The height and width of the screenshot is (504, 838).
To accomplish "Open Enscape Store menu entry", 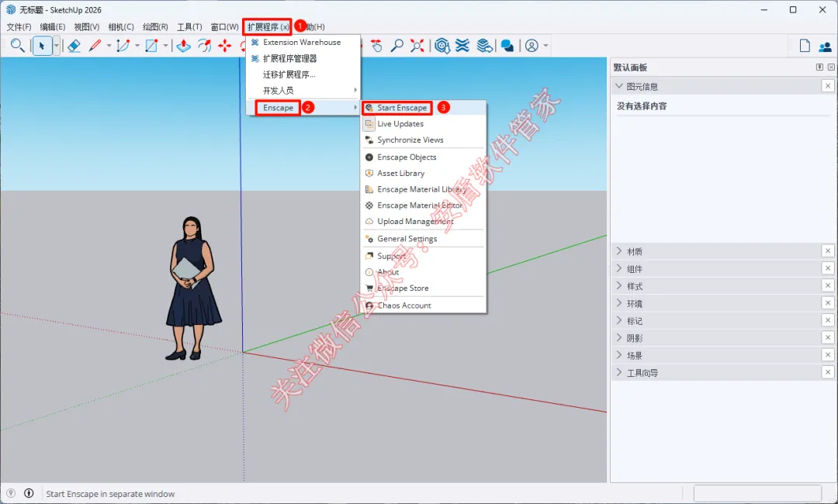I will [x=424, y=288].
